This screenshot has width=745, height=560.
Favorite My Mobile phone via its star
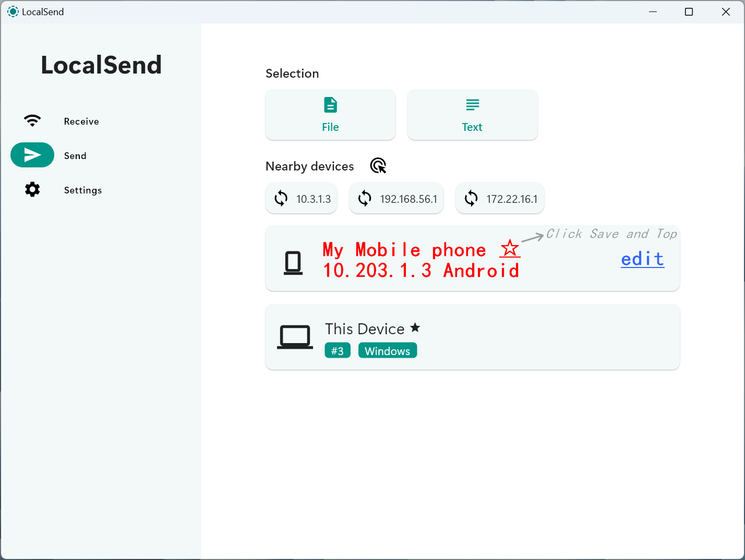(509, 249)
